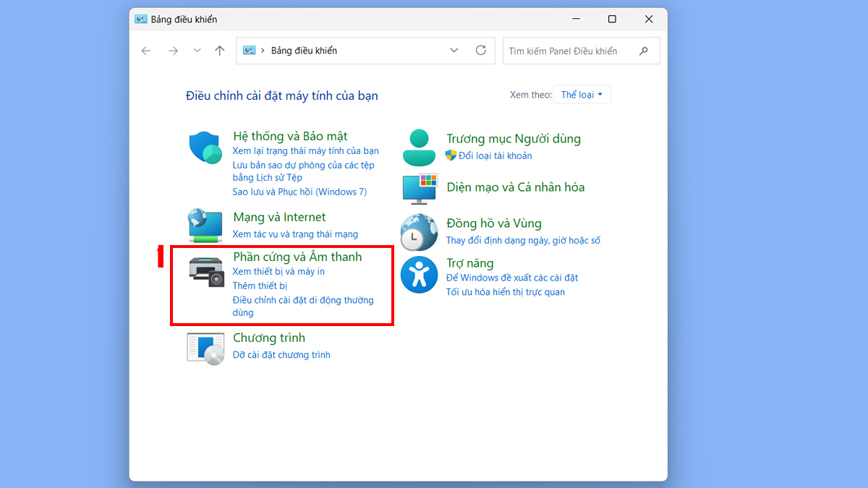The height and width of the screenshot is (488, 868).
Task: Minimize the Bảng điều khiển window
Action: click(575, 20)
